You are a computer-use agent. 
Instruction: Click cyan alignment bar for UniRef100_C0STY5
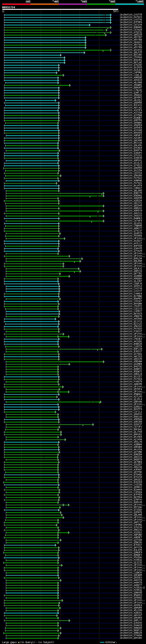58,15
